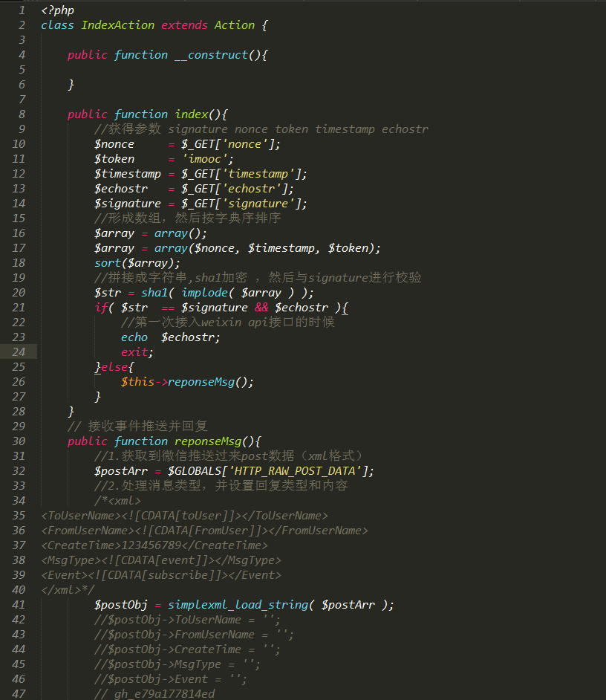The width and height of the screenshot is (606, 700).
Task: Click the sha1 function call on line 20
Action: 154,293
